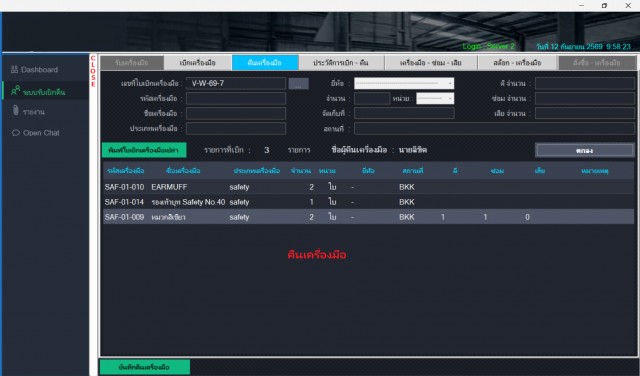Select the SAF-01-014 row code cell
This screenshot has width=640, height=376.
124,202
